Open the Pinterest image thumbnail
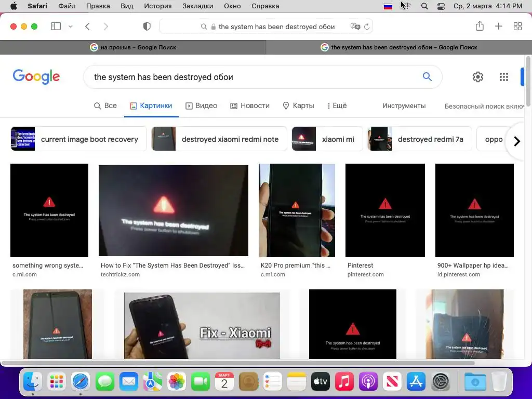Image resolution: width=532 pixels, height=399 pixels. click(x=385, y=210)
